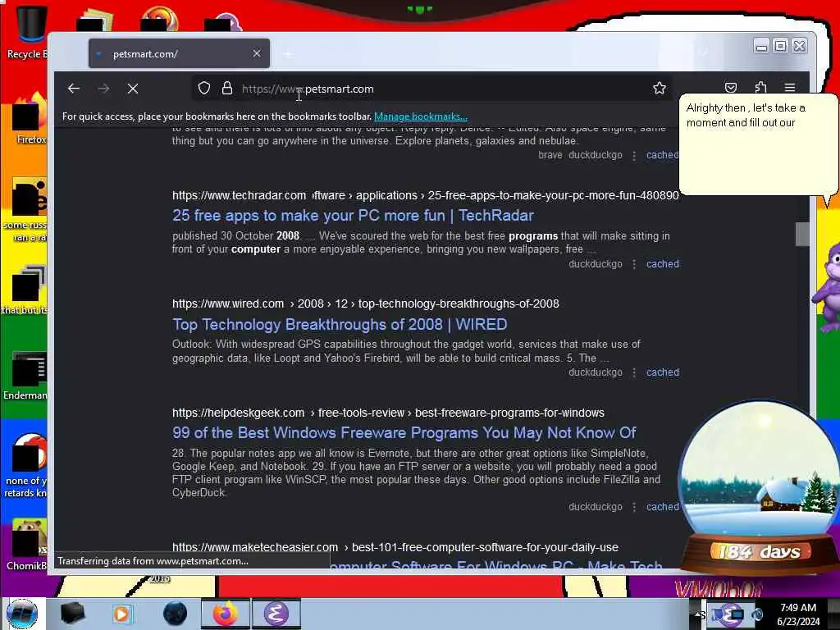Launch the media player taskbar icon
The height and width of the screenshot is (630, 840).
[x=121, y=614]
